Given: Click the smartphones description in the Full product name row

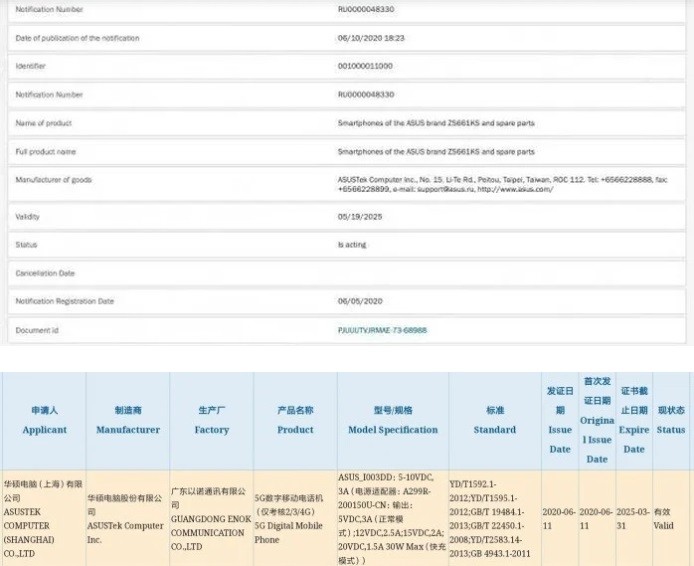Looking at the screenshot, I should point(436,152).
